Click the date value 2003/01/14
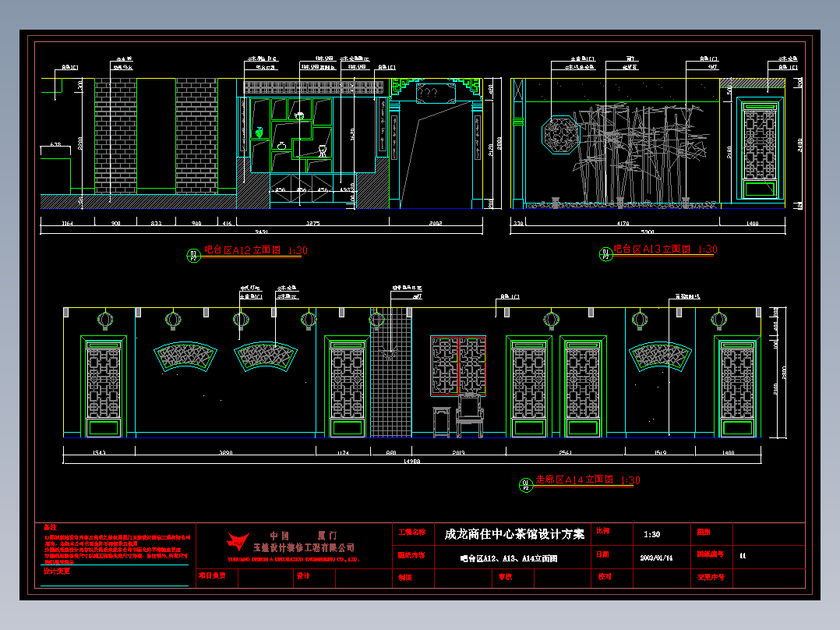Screen dimensions: 840x630 pyautogui.click(x=656, y=558)
